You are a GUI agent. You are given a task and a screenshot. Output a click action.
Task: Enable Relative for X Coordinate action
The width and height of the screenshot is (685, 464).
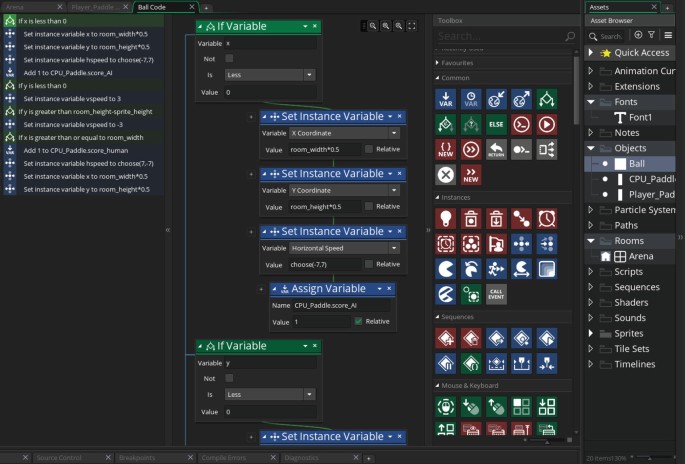[x=370, y=149]
